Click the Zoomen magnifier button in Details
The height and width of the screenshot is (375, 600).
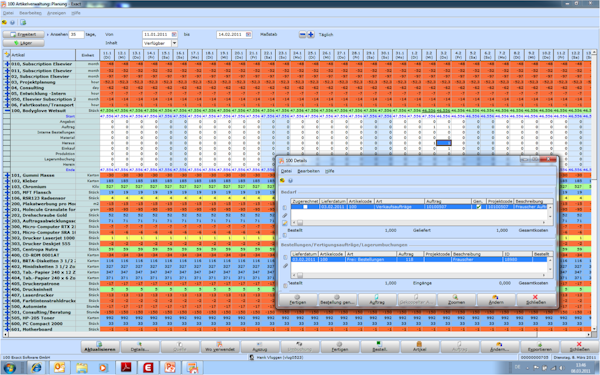click(456, 300)
